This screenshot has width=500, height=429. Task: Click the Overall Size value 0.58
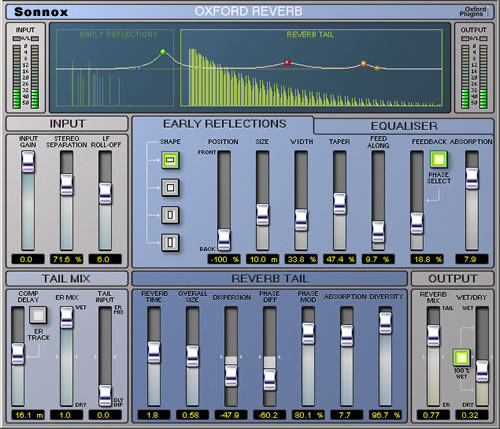[x=193, y=415]
